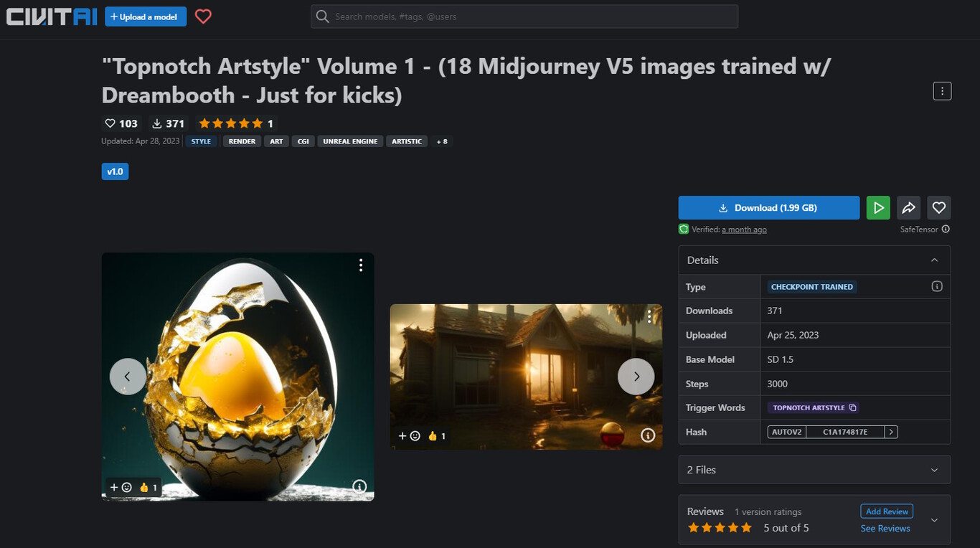The height and width of the screenshot is (548, 980).
Task: Expand the Reviews section chevron
Action: coord(934,520)
